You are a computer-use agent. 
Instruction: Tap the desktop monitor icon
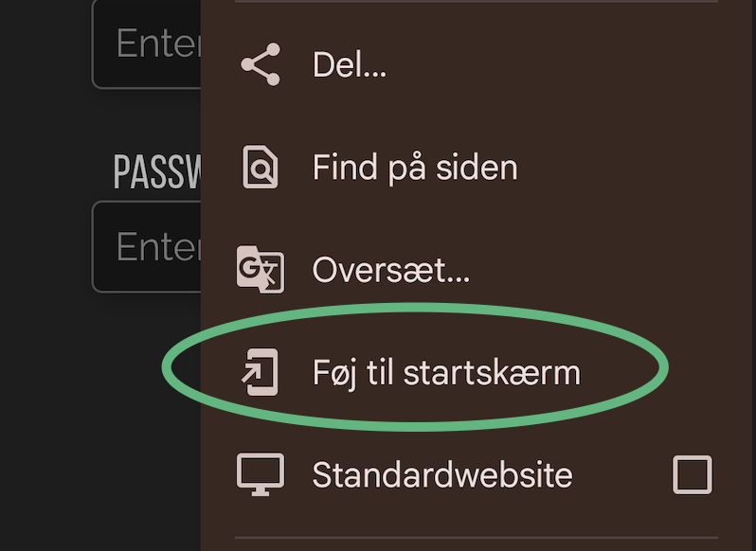pyautogui.click(x=261, y=474)
